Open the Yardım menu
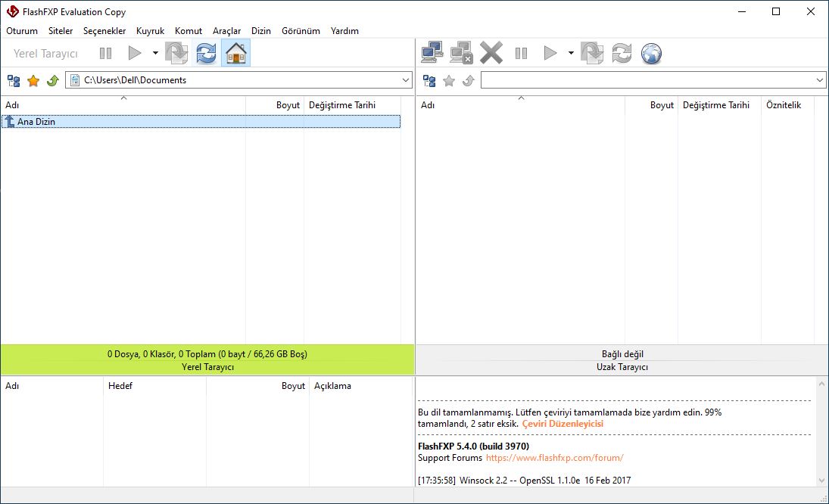Viewport: 829px width, 504px height. click(344, 30)
